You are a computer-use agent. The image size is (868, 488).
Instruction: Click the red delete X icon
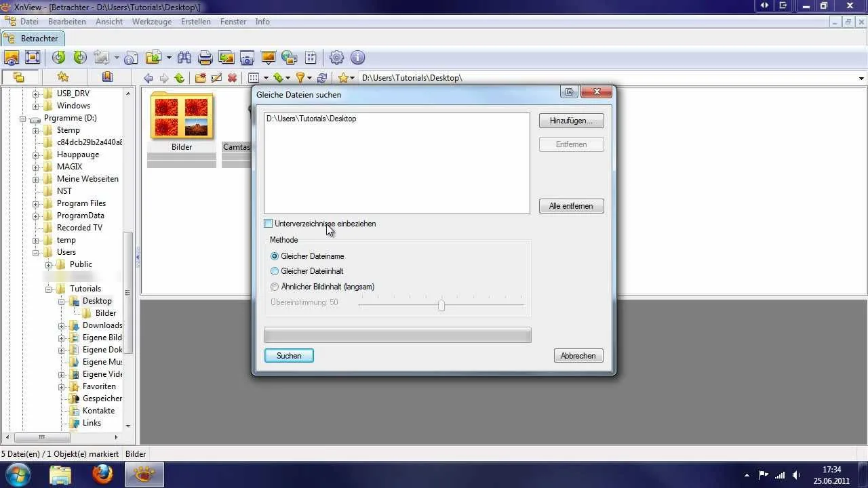232,78
